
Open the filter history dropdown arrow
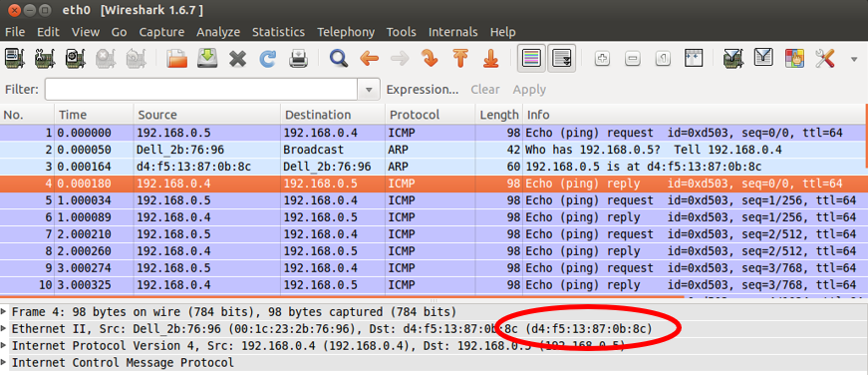pos(369,89)
